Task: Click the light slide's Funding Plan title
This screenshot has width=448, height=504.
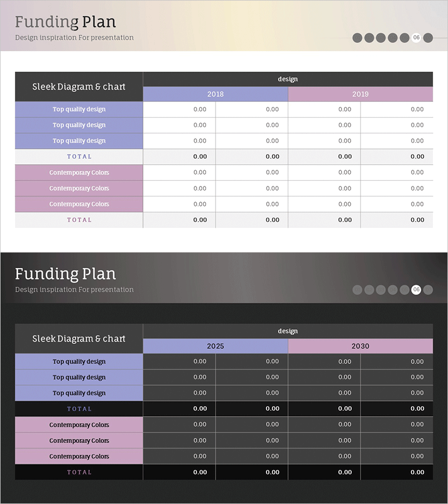Action: pyautogui.click(x=66, y=22)
